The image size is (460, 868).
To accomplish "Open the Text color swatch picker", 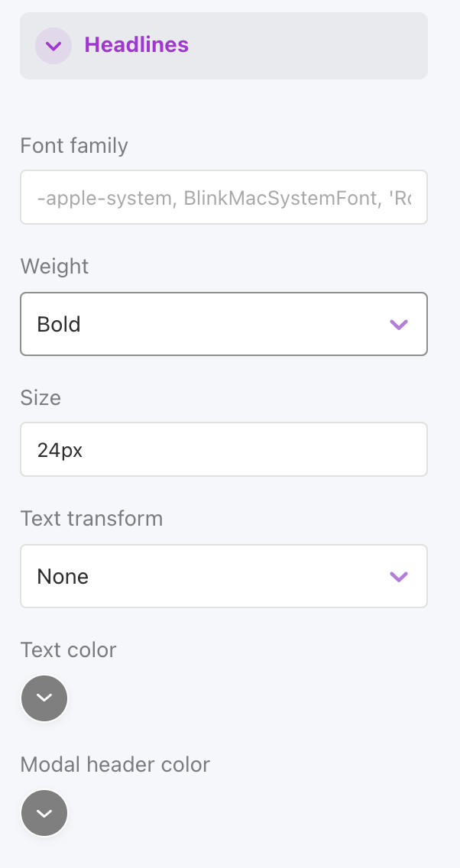I will [44, 698].
